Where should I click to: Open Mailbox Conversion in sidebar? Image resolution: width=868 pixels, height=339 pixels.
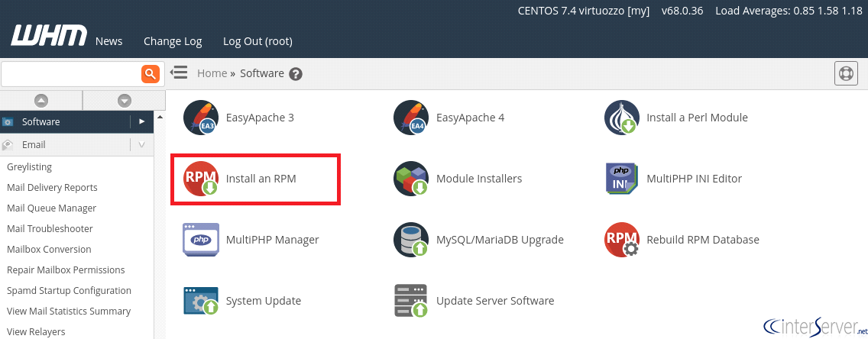pos(49,250)
